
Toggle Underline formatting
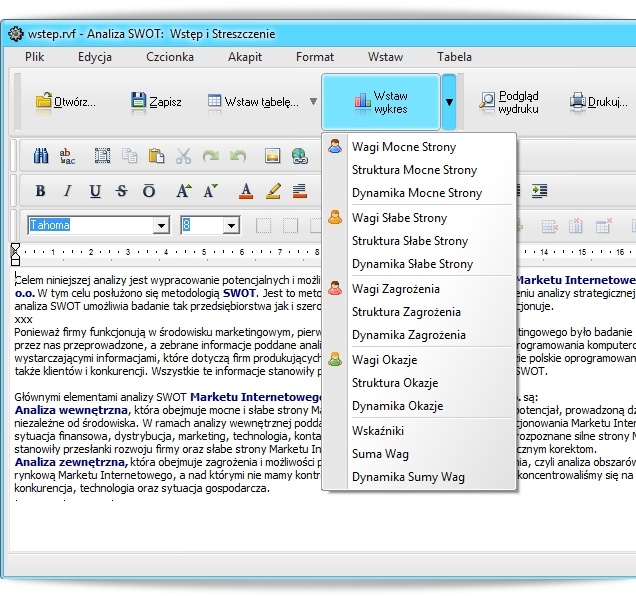click(95, 191)
